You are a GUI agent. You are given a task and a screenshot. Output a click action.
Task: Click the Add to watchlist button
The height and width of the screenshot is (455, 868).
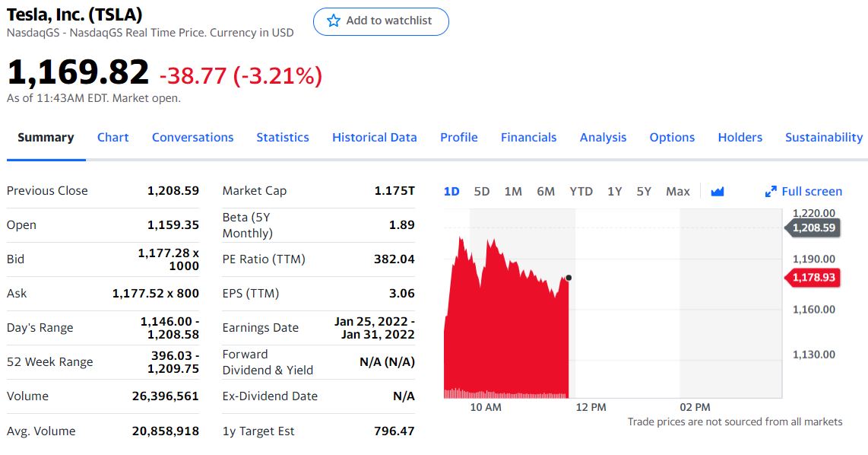(381, 21)
